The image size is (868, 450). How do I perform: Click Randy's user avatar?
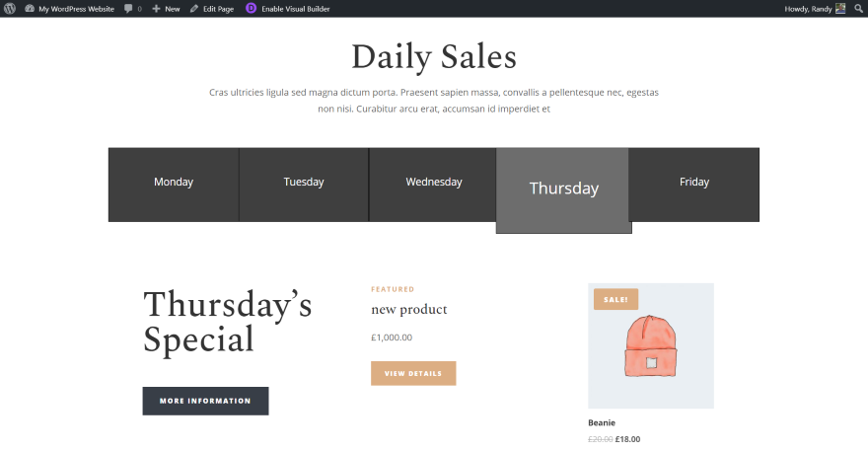point(840,8)
